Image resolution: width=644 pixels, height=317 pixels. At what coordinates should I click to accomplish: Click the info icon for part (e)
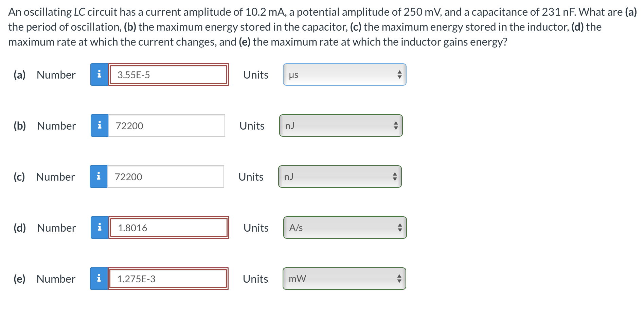coord(99,279)
